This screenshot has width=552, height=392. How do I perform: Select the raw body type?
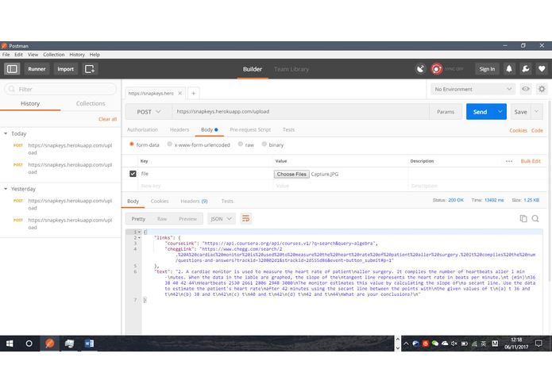tap(241, 144)
